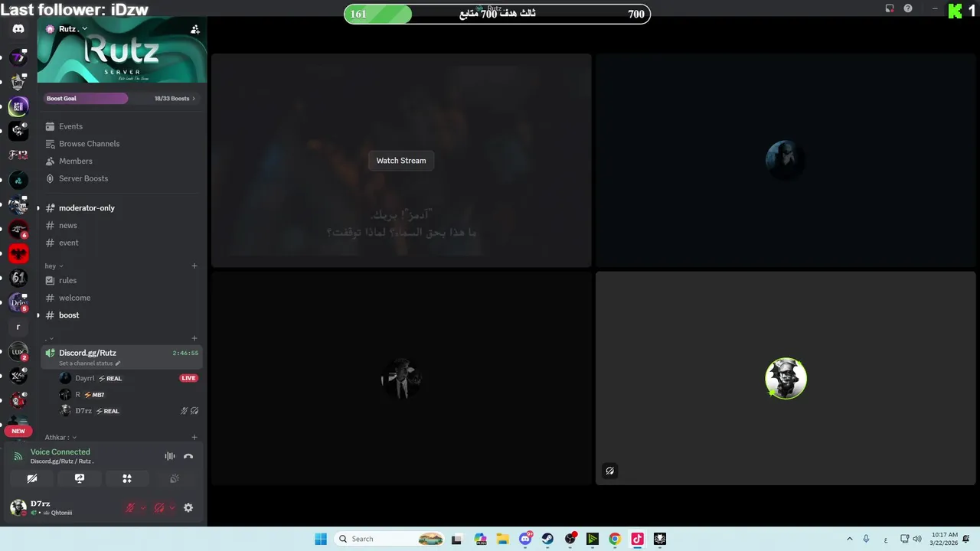Turn on camera in voice panel
The image size is (980, 551).
pyautogui.click(x=32, y=478)
